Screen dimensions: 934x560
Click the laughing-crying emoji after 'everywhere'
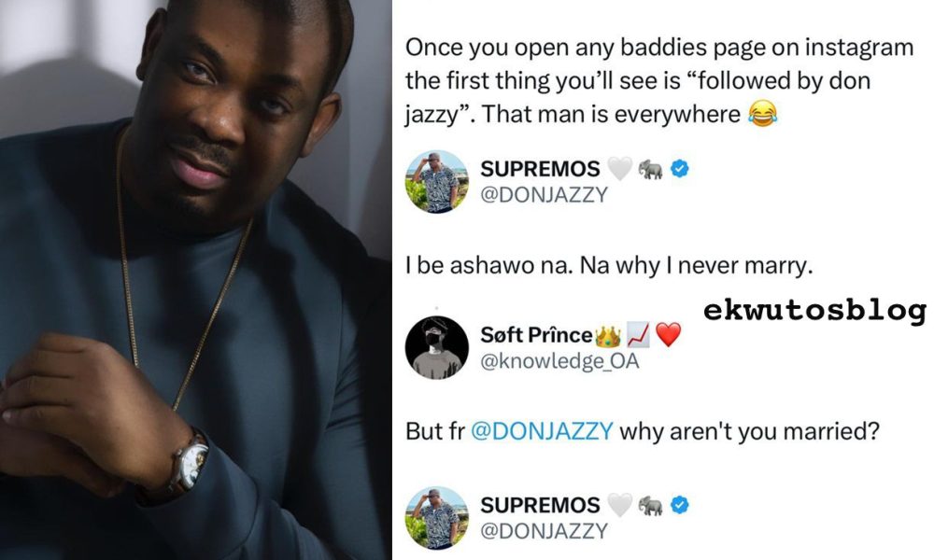coord(763,113)
